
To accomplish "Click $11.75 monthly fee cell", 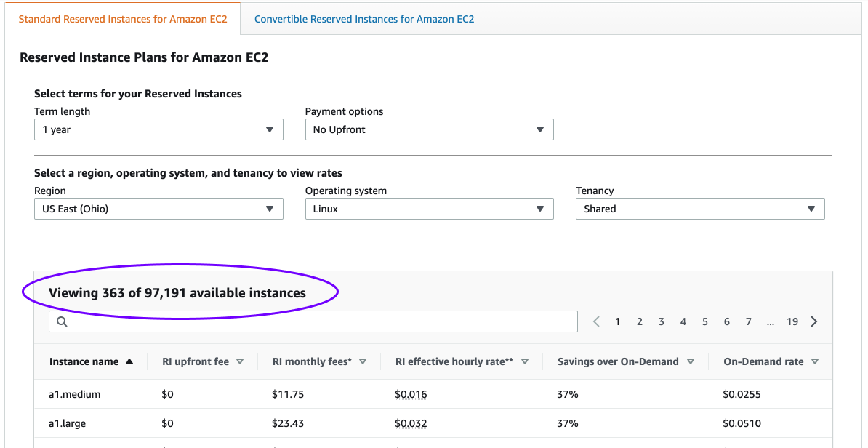I will pos(288,395).
